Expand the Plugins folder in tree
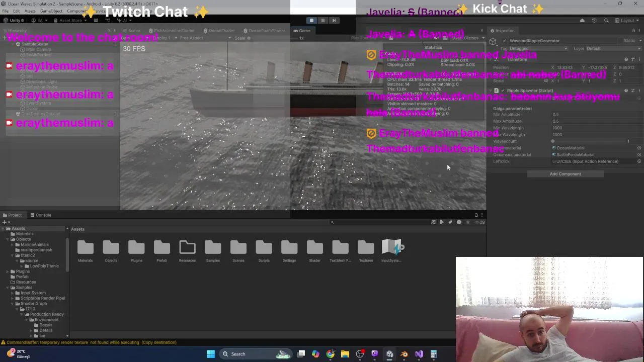This screenshot has width=644, height=362. tap(7, 271)
